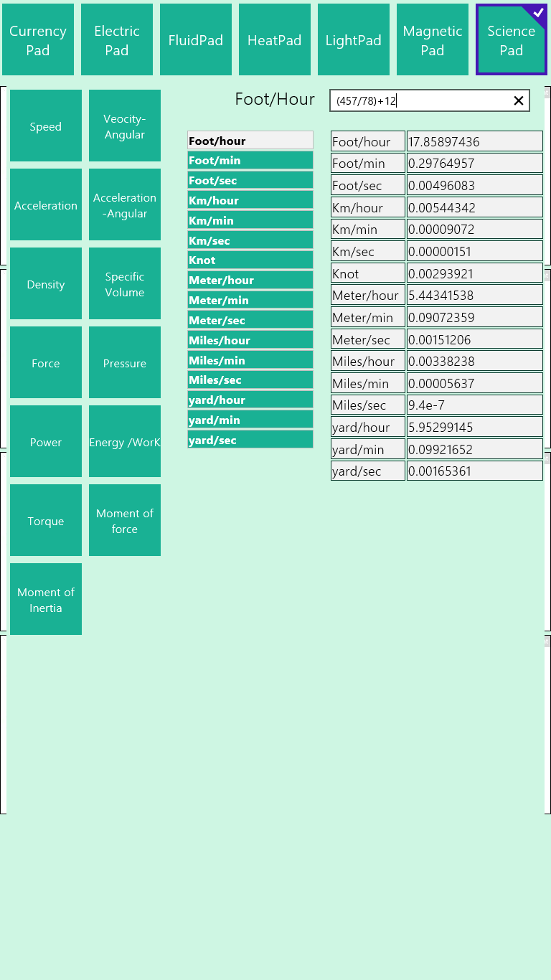Open the Acceleration-Angular category

[125, 205]
